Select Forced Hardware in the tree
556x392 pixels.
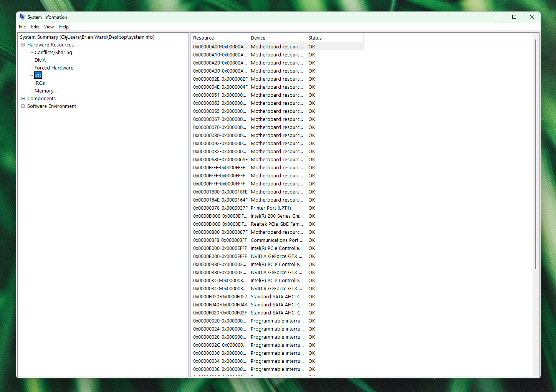tap(54, 68)
